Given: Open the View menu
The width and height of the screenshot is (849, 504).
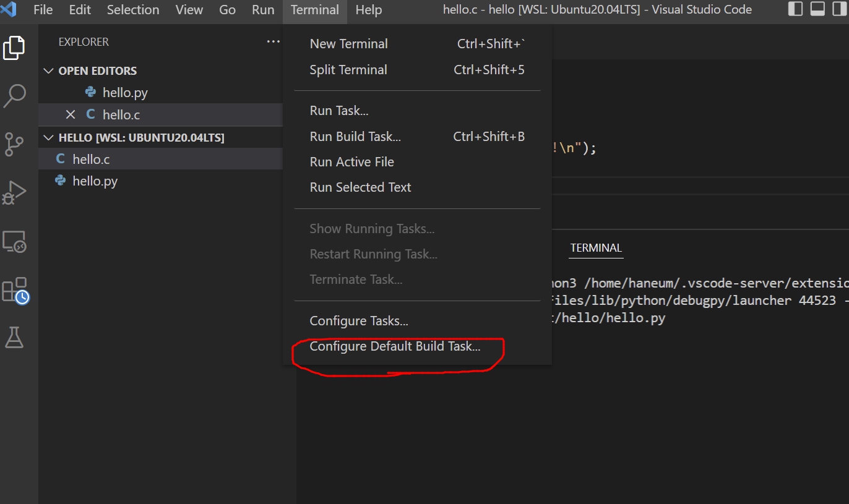Looking at the screenshot, I should (189, 10).
